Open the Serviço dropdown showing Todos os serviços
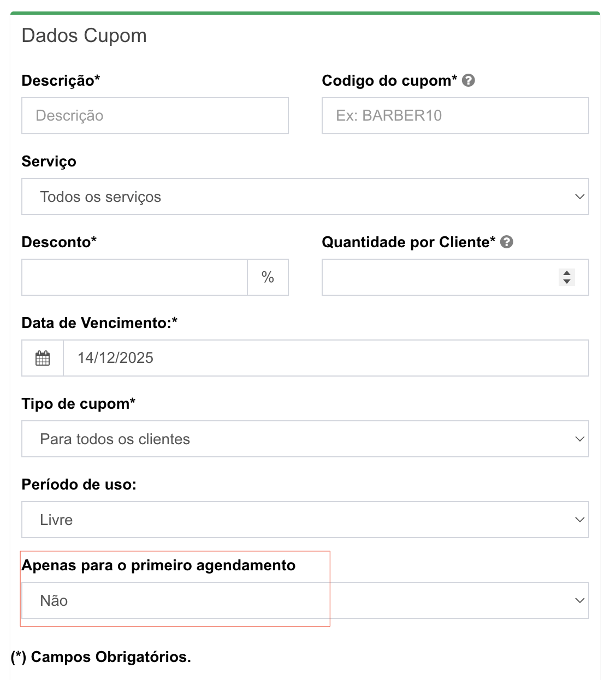The width and height of the screenshot is (616, 680). tap(305, 196)
